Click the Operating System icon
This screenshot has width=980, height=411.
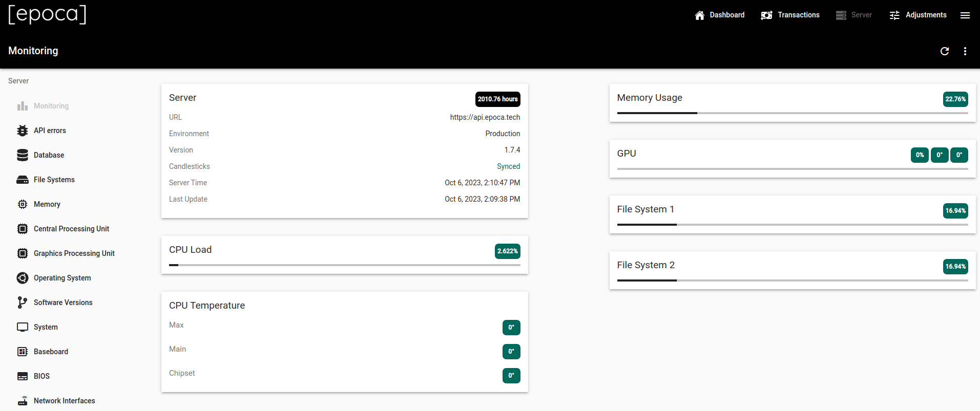click(x=23, y=278)
